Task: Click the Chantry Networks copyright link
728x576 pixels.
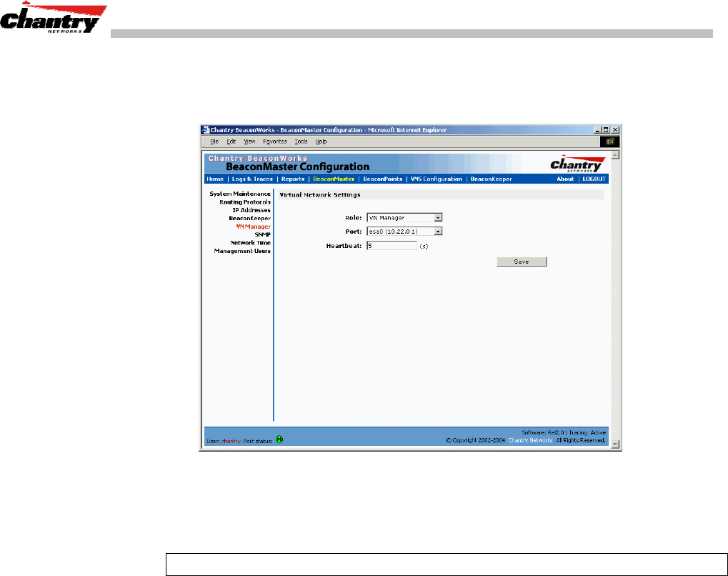Action: [x=531, y=440]
